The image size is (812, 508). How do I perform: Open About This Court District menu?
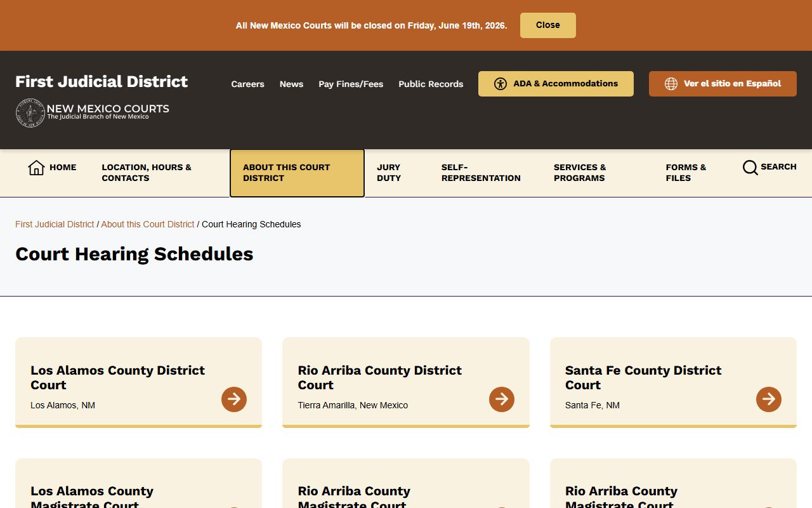click(297, 173)
